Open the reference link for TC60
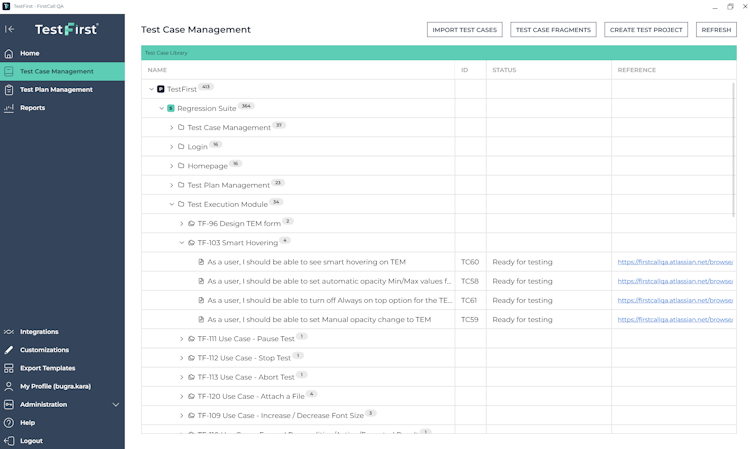The width and height of the screenshot is (750, 449). [675, 262]
